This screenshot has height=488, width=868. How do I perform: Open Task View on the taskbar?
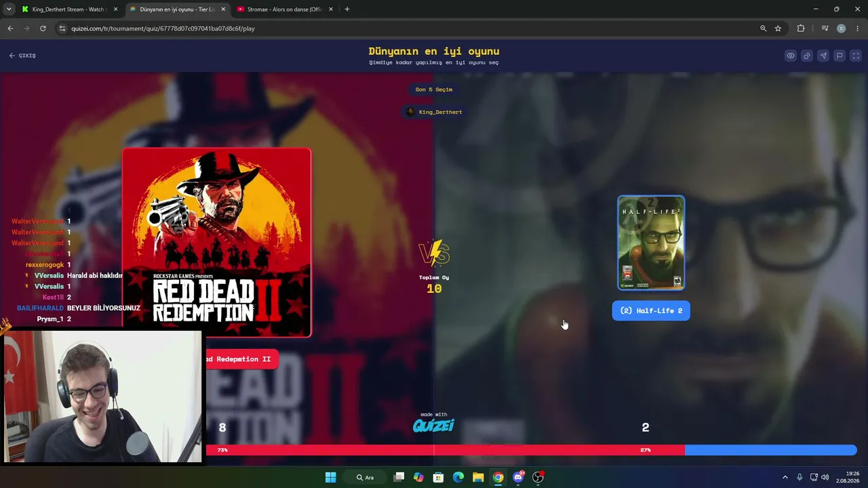point(399,477)
